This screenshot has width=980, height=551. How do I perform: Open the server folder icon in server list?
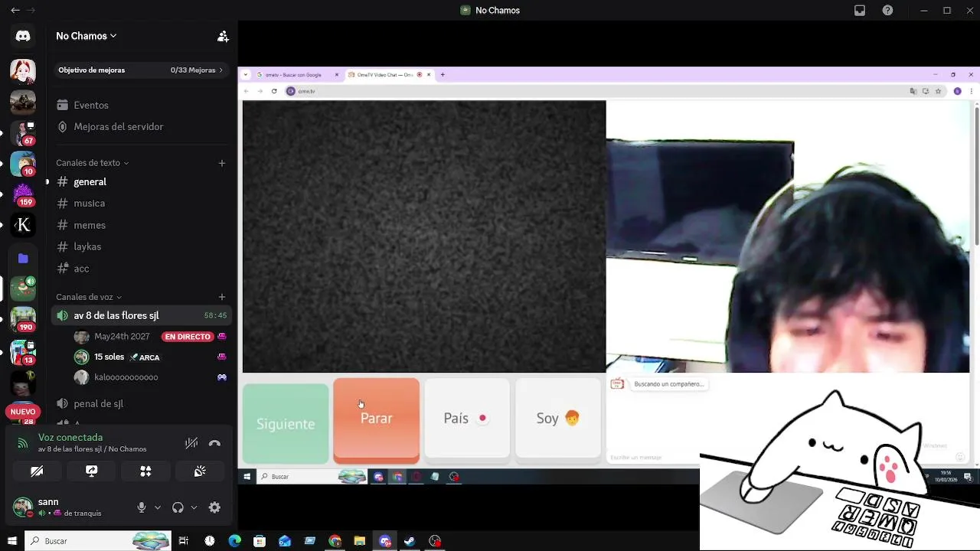[x=23, y=259]
